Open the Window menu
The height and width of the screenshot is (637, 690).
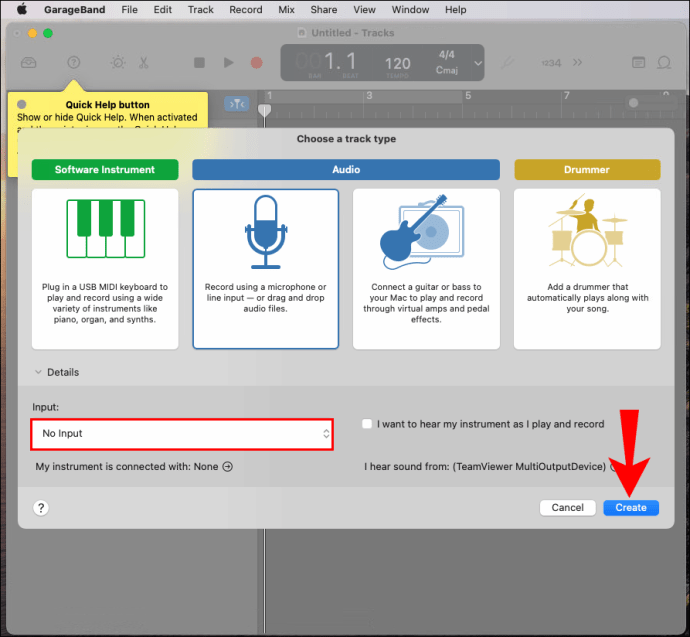tap(410, 10)
